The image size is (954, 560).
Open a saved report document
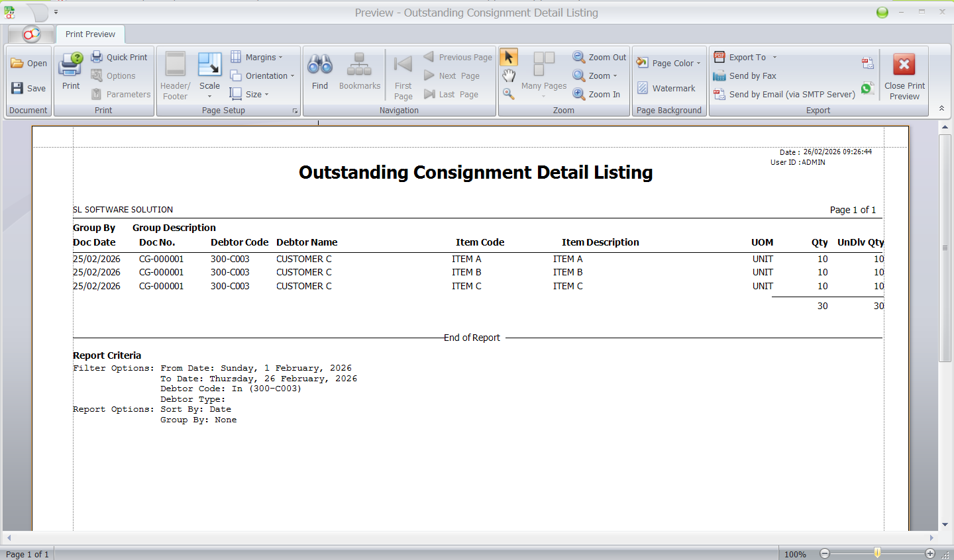(x=28, y=63)
